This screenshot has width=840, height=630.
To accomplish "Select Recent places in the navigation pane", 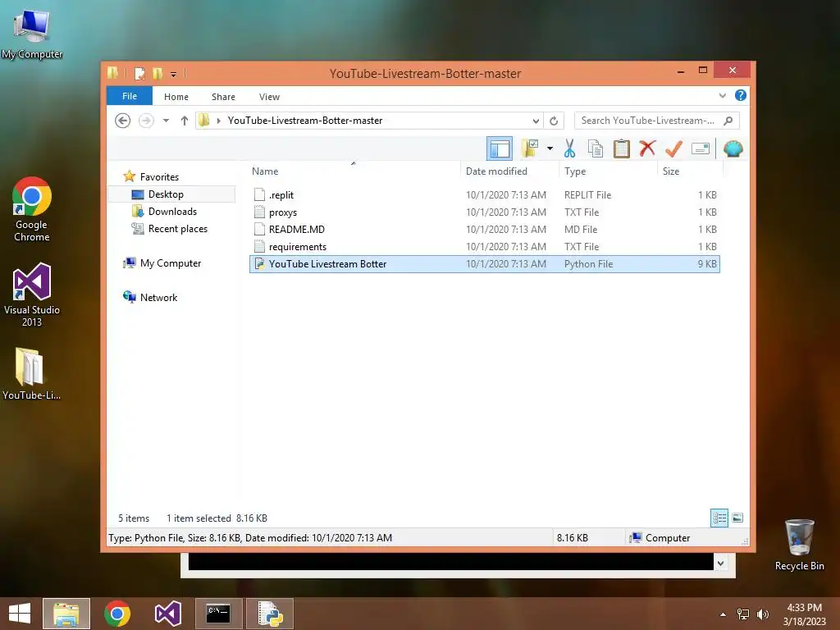I will tap(178, 229).
